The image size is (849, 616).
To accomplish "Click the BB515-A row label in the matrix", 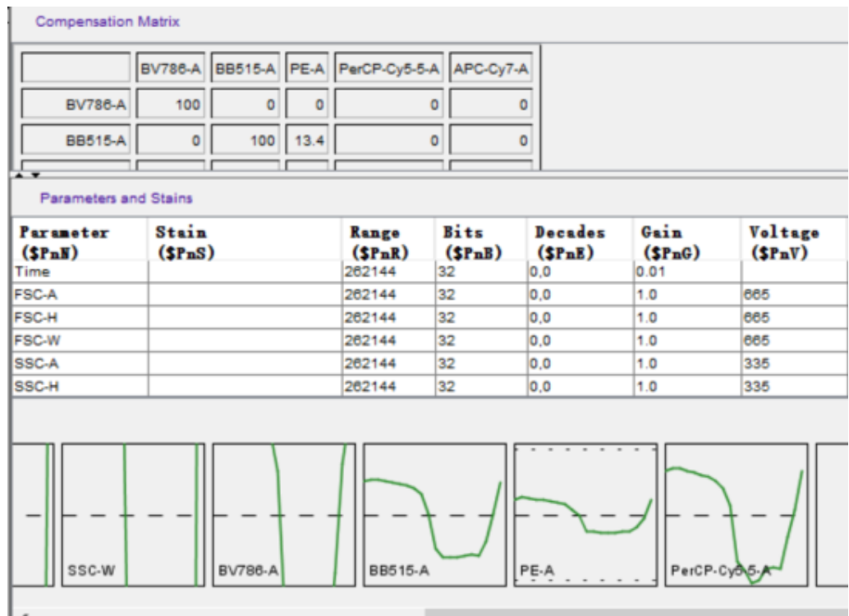I will coord(76,140).
